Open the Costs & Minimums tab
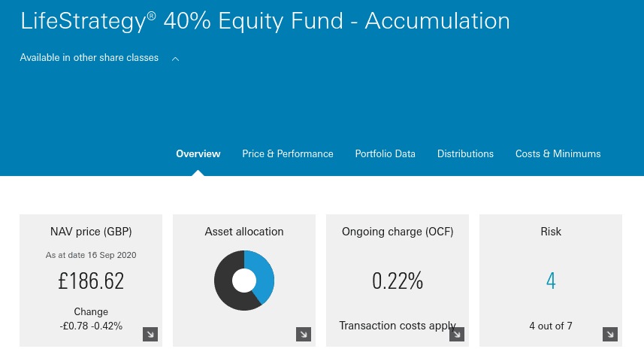The width and height of the screenshot is (644, 358). click(x=558, y=153)
